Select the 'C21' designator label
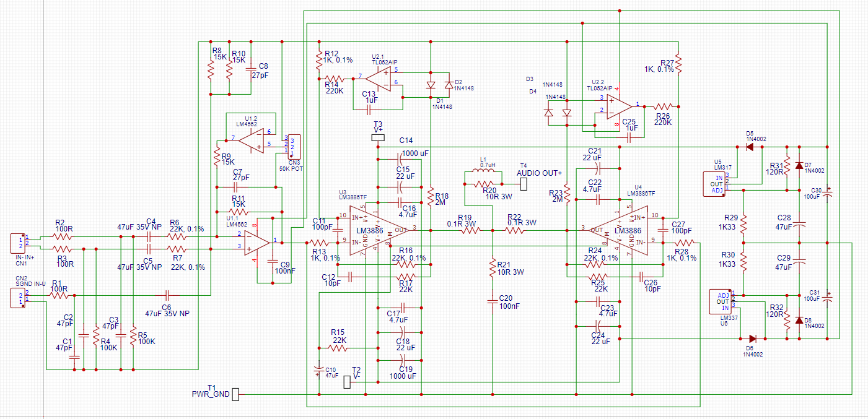The height and width of the screenshot is (419, 868). tap(595, 150)
